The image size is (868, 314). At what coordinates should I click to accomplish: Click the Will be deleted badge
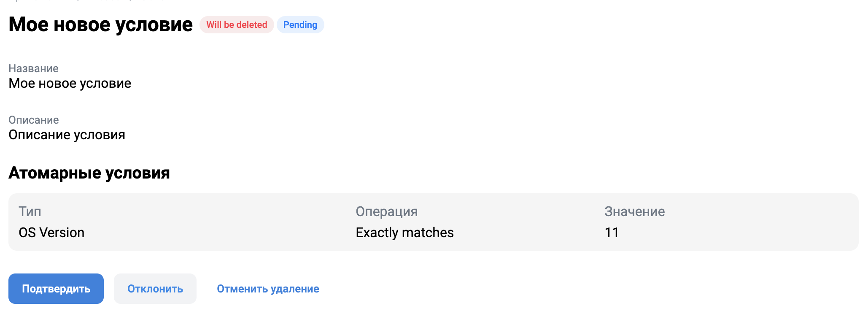click(237, 24)
